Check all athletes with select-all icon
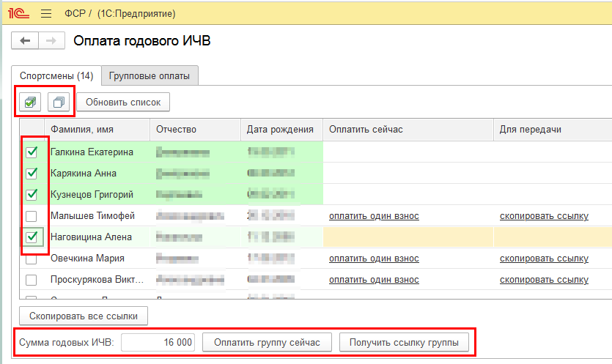 pyautogui.click(x=31, y=102)
